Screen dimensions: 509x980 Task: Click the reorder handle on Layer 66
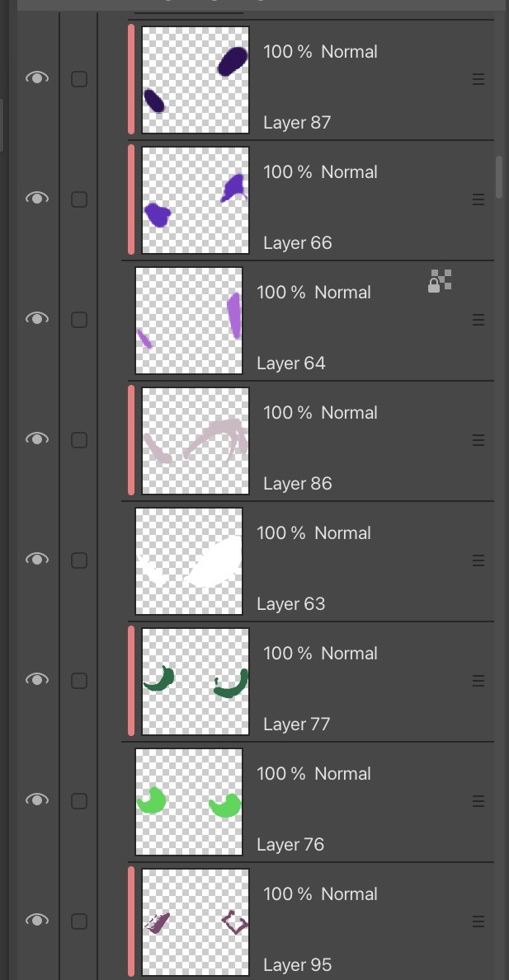pyautogui.click(x=478, y=199)
